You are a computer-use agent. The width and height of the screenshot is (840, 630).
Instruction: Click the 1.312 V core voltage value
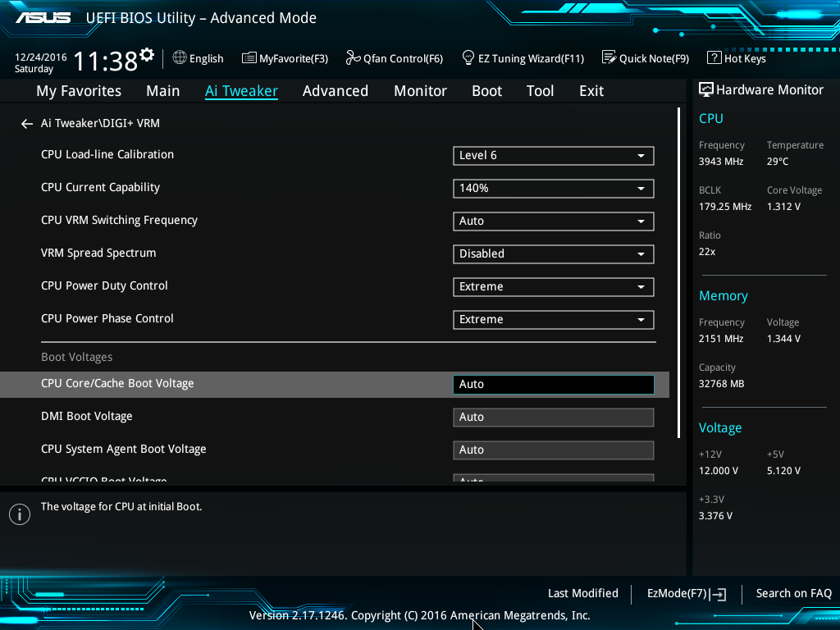tap(783, 207)
